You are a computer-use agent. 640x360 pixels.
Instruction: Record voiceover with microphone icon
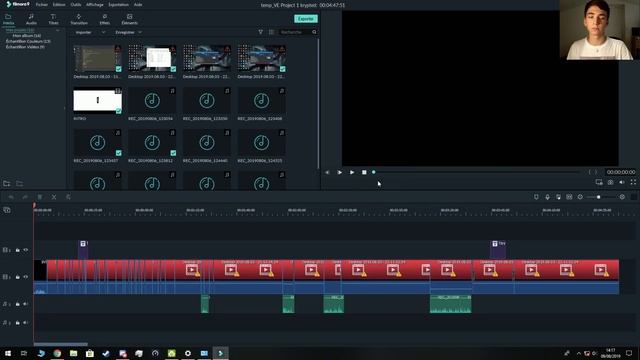pyautogui.click(x=547, y=197)
